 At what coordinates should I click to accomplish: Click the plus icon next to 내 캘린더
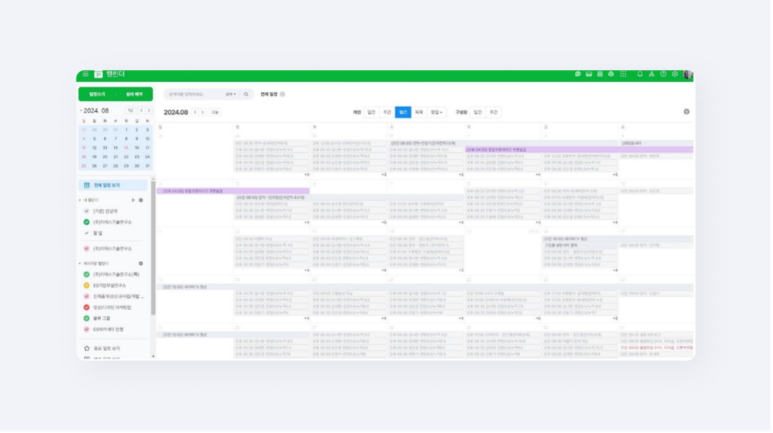[133, 201]
